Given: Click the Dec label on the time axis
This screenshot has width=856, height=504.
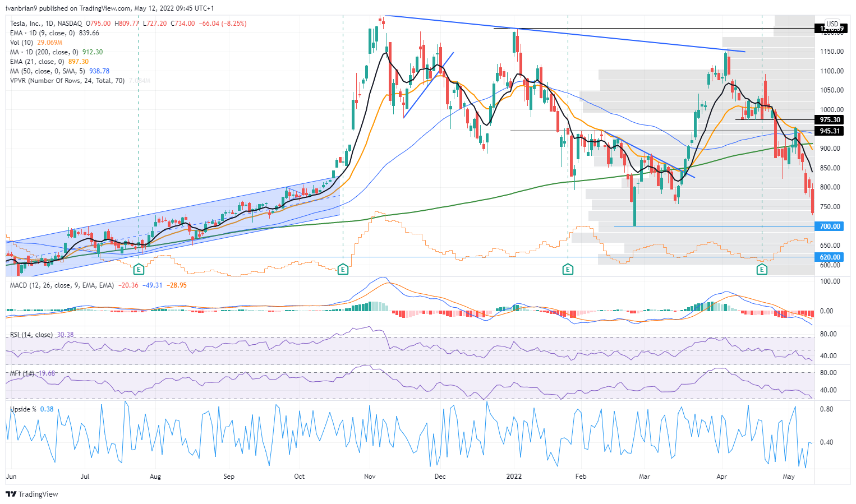Looking at the screenshot, I should (x=440, y=477).
